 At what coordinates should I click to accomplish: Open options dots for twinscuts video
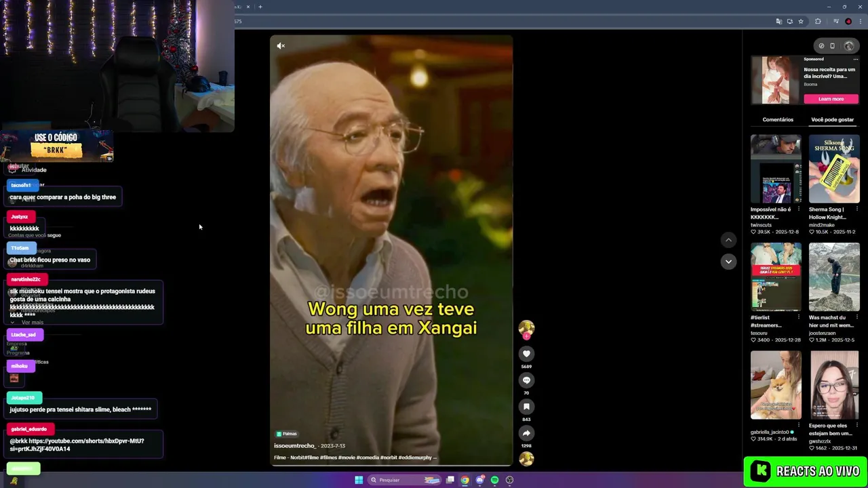click(x=798, y=209)
